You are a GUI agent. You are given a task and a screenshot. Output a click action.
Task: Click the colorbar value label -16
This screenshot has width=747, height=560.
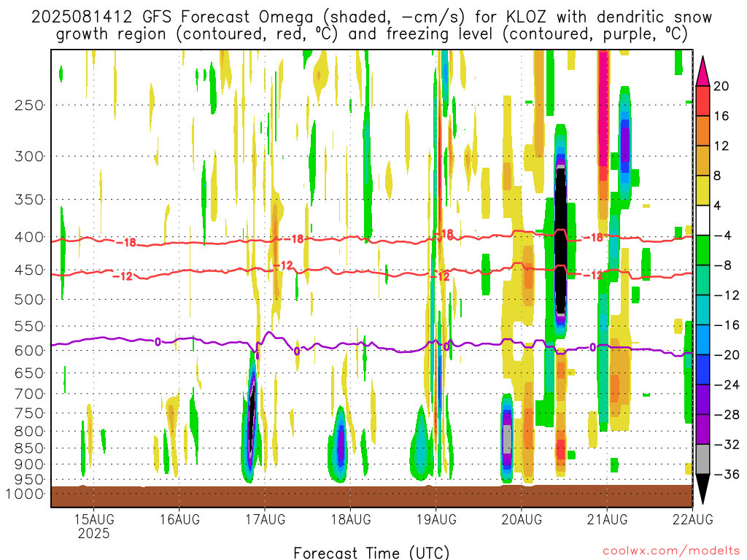pyautogui.click(x=727, y=324)
